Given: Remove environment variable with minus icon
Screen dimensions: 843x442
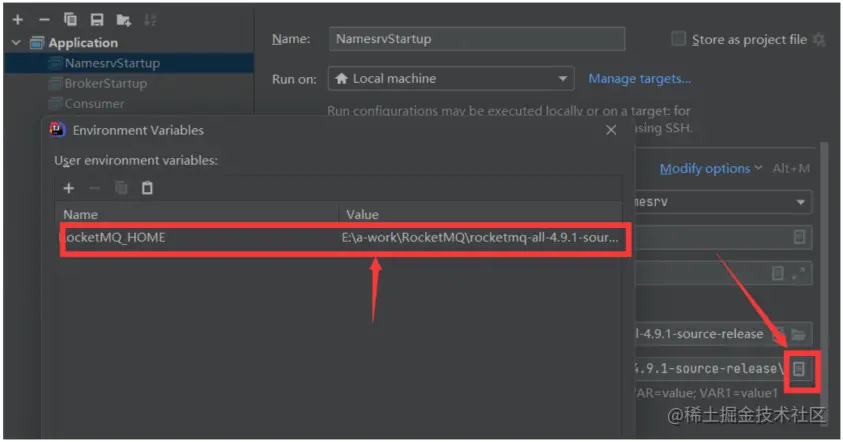Looking at the screenshot, I should (95, 188).
